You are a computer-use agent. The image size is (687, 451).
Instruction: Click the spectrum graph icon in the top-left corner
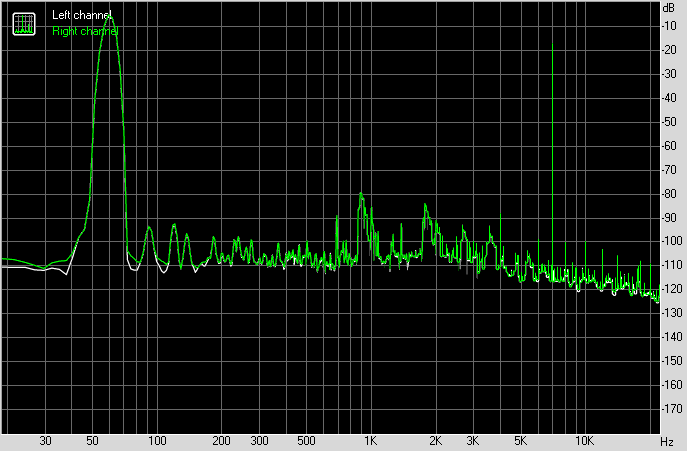point(24,24)
